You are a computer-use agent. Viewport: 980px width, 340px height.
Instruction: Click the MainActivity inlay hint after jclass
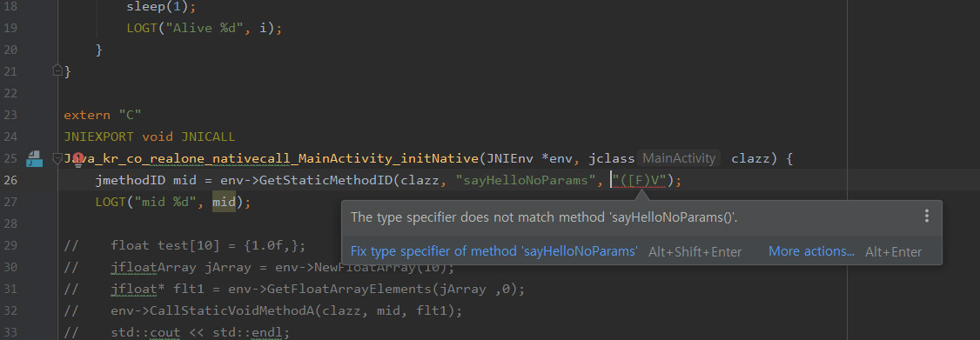679,159
